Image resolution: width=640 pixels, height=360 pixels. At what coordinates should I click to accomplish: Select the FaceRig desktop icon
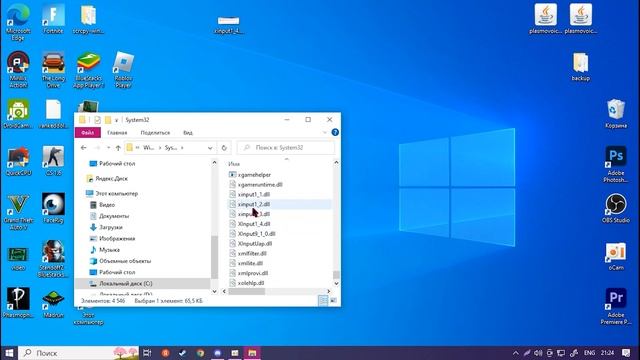click(x=53, y=208)
